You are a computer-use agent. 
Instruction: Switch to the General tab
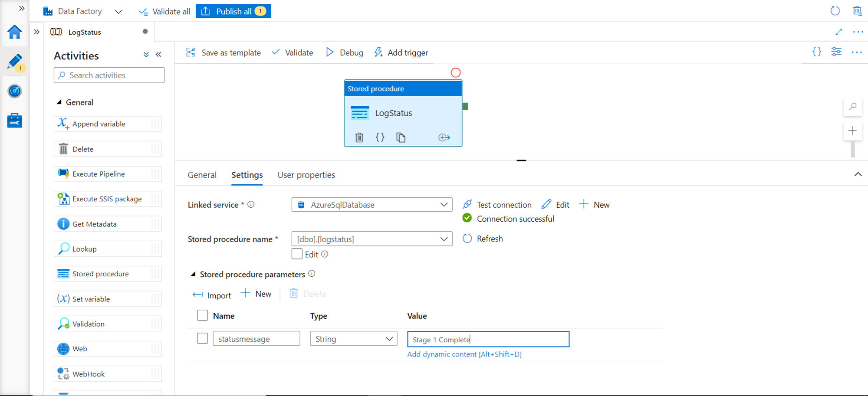tap(202, 175)
